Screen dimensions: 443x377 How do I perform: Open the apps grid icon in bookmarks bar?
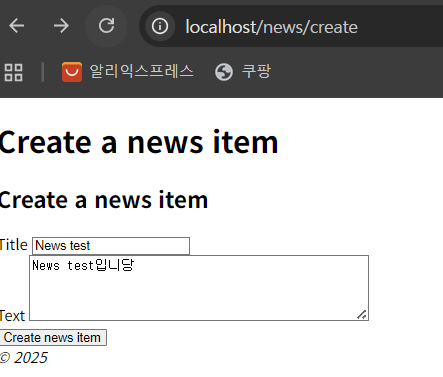click(x=14, y=72)
